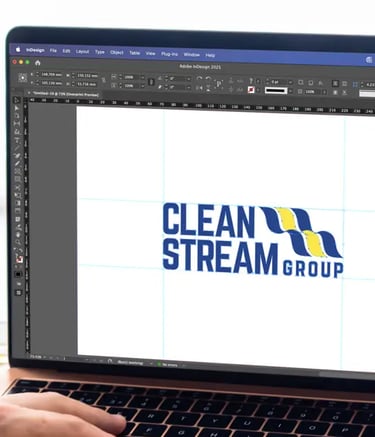Viewport: 375px width, 437px height.
Task: Select the Line tool
Action: [17, 148]
